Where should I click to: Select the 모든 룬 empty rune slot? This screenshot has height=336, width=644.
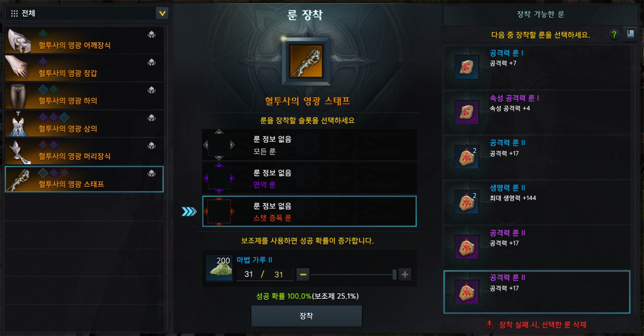coord(309,145)
